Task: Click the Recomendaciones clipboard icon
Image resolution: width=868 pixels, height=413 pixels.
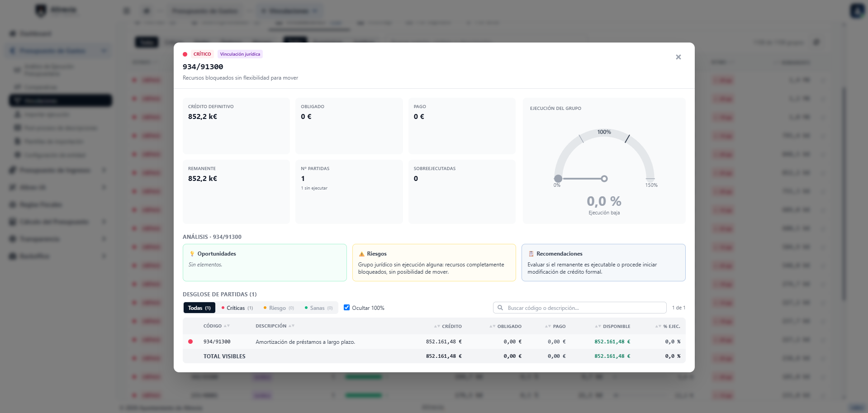Action: coord(531,254)
